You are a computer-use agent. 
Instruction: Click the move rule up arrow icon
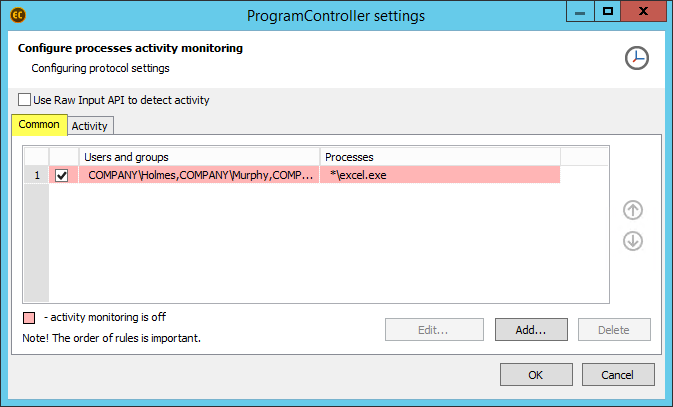pos(633,210)
